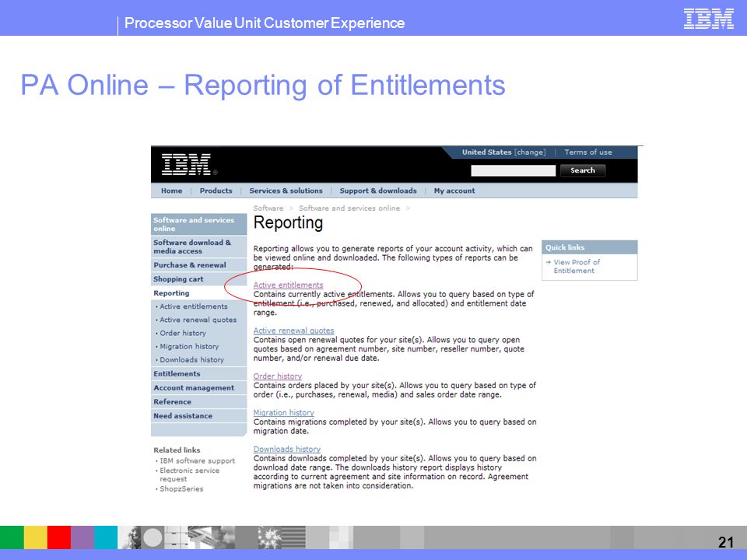Click Electronic service request related link
The width and height of the screenshot is (747, 560).
[189, 474]
